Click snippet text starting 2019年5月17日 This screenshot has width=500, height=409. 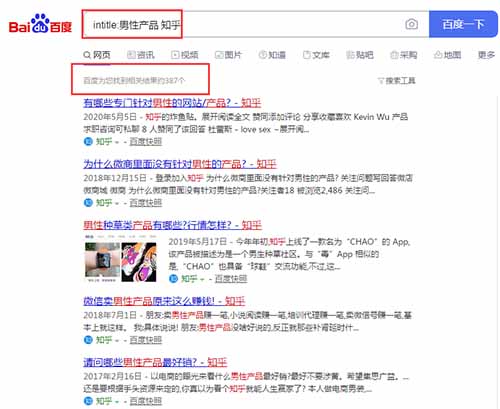(289, 254)
